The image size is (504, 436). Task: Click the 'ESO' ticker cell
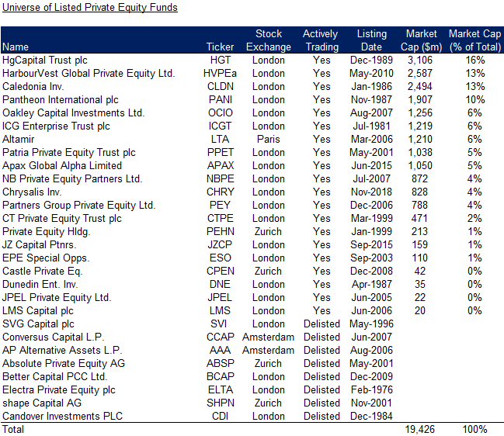(x=221, y=258)
